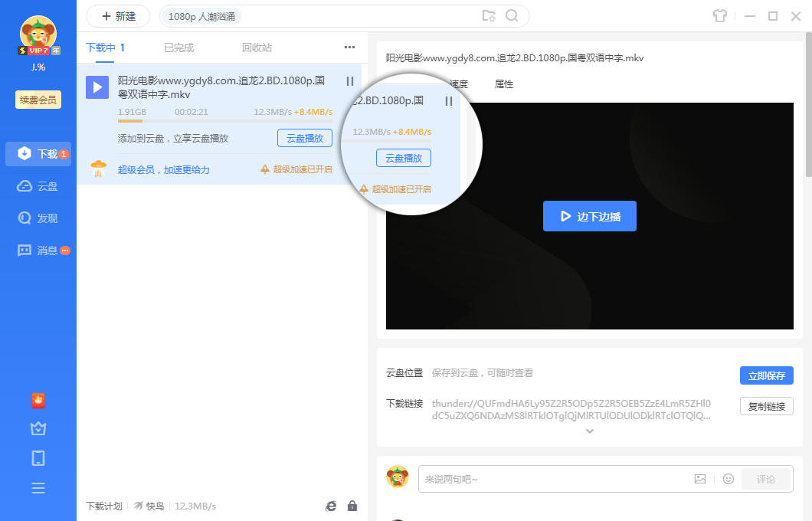Open the three-dot more options menu
The height and width of the screenshot is (521, 812).
click(x=349, y=48)
